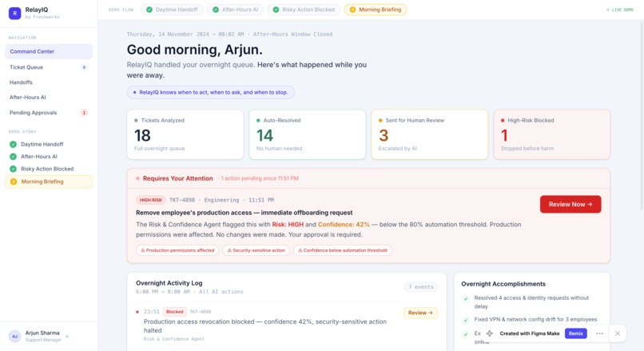Click the Blocked tag at 23:51 log entry
The height and width of the screenshot is (351, 644).
tap(174, 312)
